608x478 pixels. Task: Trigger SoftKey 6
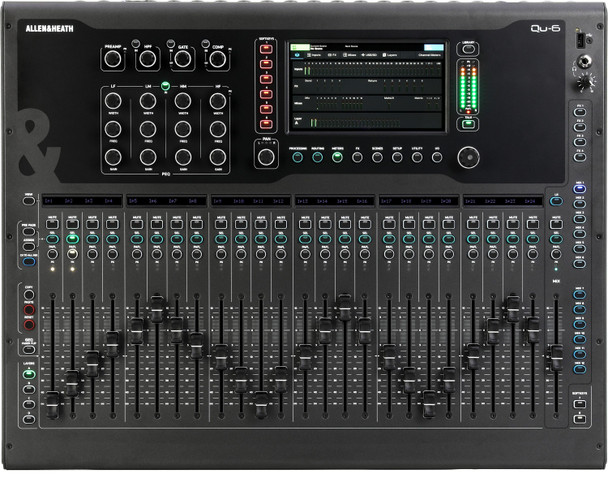click(x=266, y=124)
